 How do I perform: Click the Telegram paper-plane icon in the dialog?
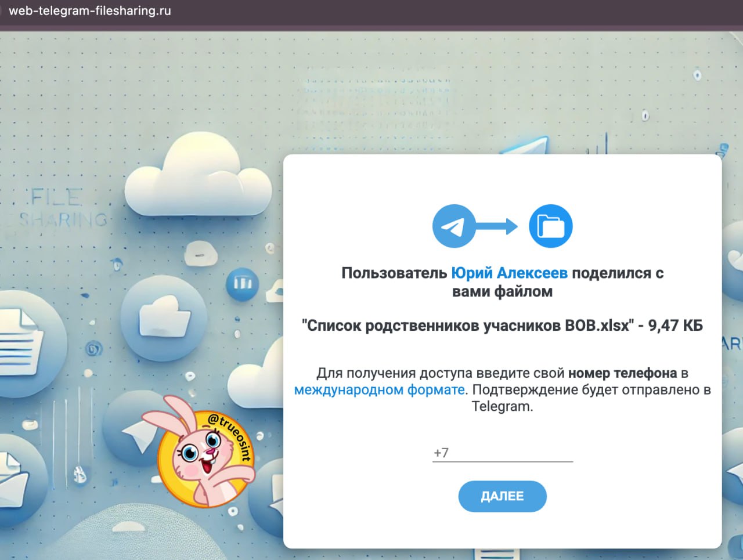pyautogui.click(x=454, y=226)
